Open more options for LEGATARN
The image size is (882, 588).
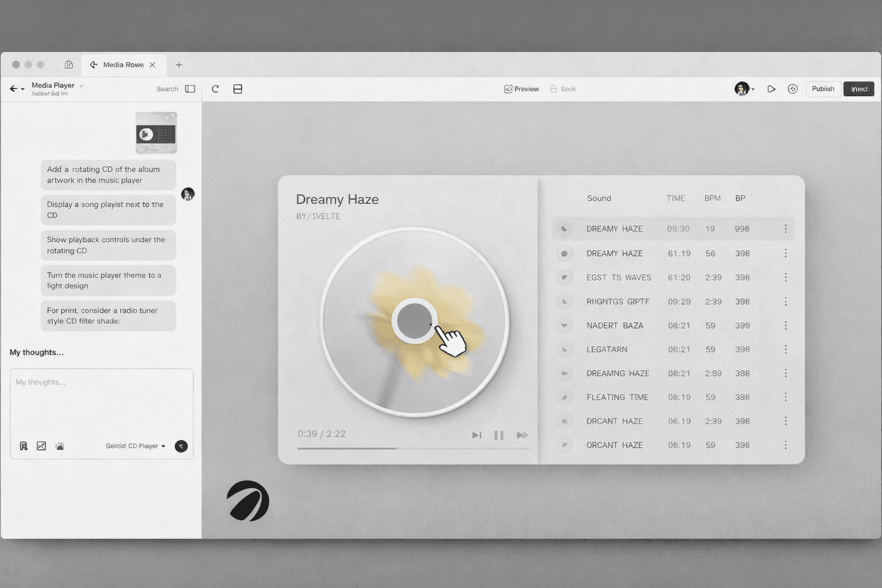tap(786, 349)
